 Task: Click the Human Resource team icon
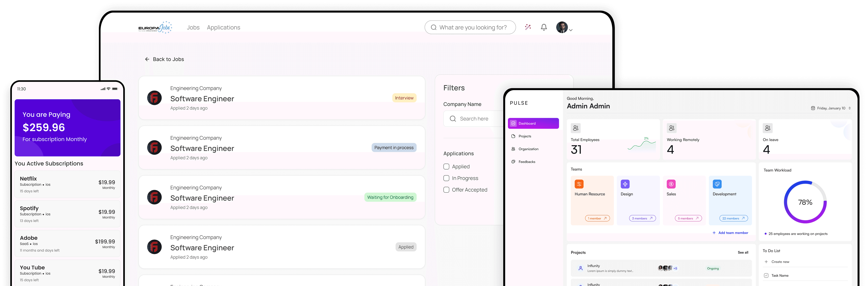579,184
